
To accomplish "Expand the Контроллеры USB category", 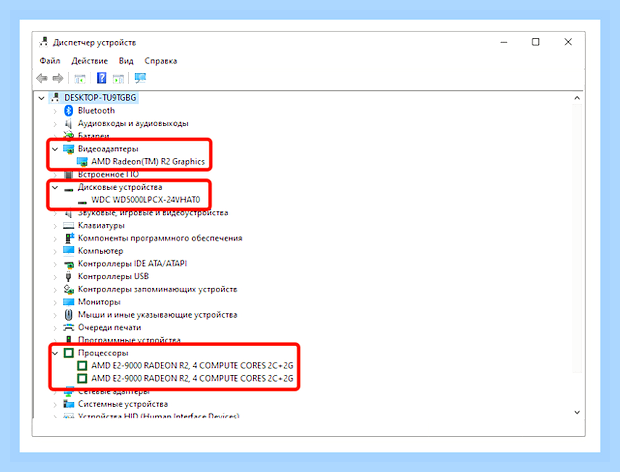I will click(x=55, y=277).
